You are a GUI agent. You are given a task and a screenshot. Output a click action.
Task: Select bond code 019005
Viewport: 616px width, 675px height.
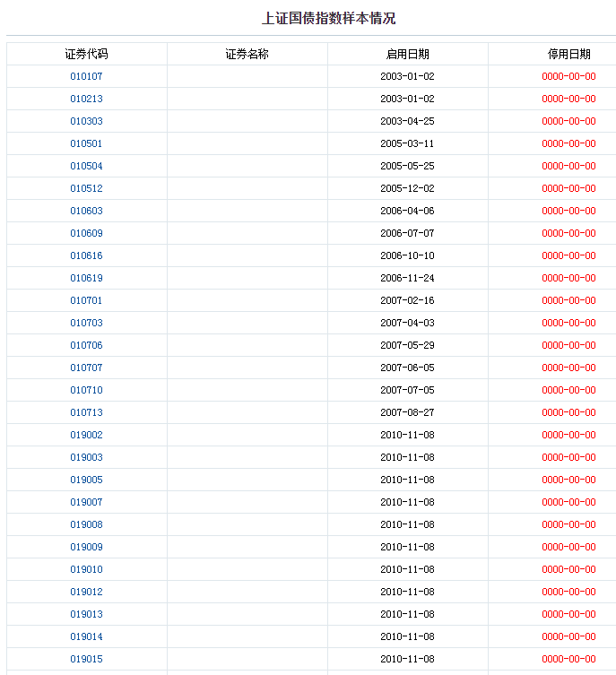(86, 480)
